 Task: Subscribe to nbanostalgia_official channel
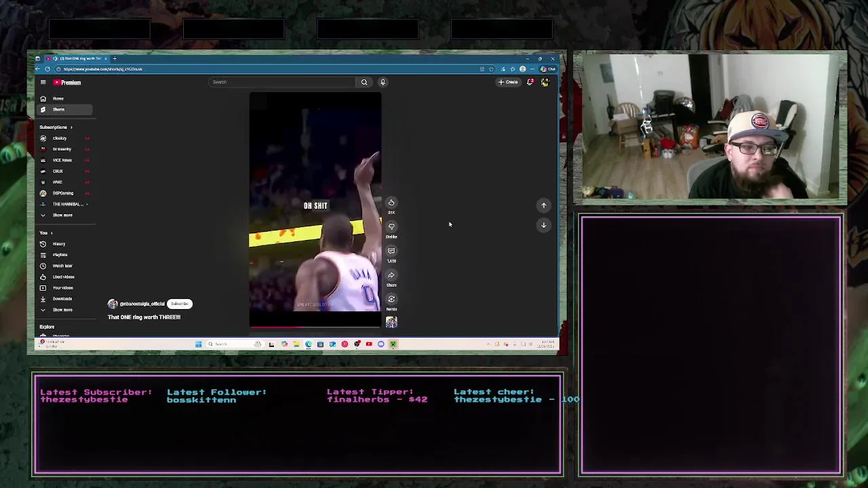[180, 304]
